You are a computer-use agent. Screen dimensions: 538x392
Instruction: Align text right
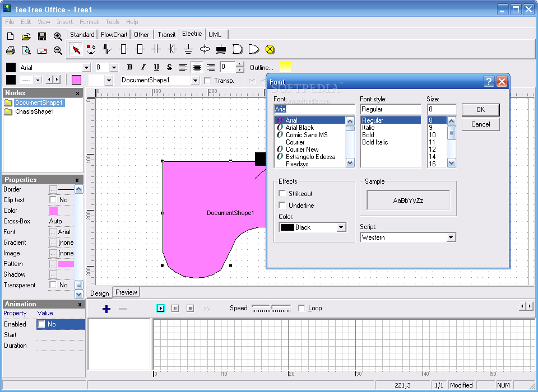point(211,67)
